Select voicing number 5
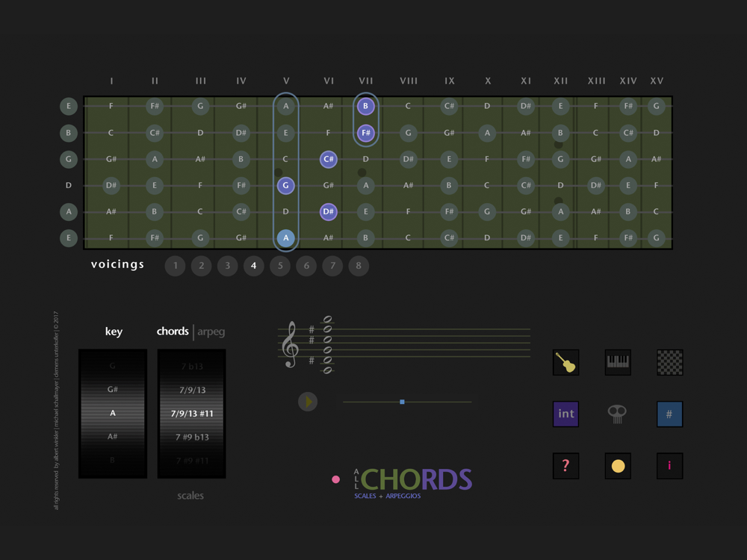Screen dimensions: 747x560 280,266
